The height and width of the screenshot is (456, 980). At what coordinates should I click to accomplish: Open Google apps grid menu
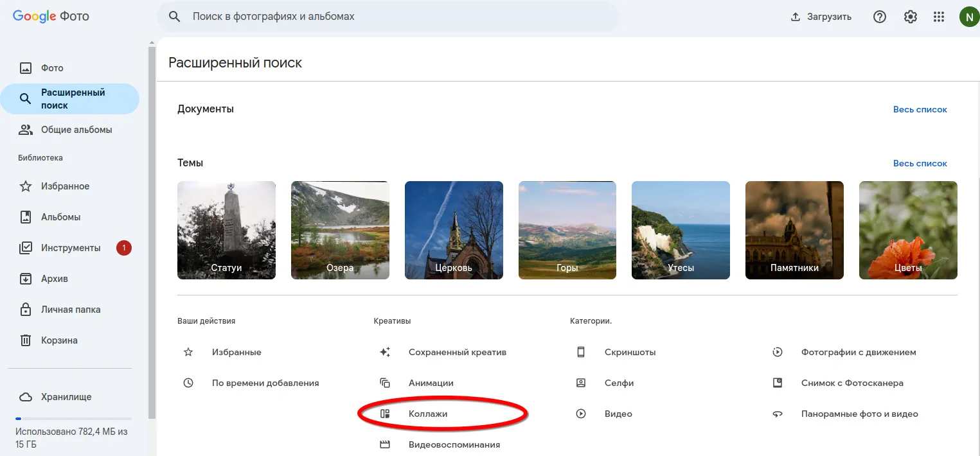[x=939, y=16]
